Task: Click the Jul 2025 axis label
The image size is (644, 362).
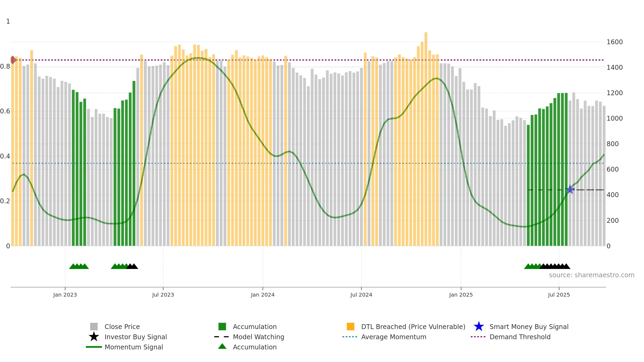Action: [559, 295]
